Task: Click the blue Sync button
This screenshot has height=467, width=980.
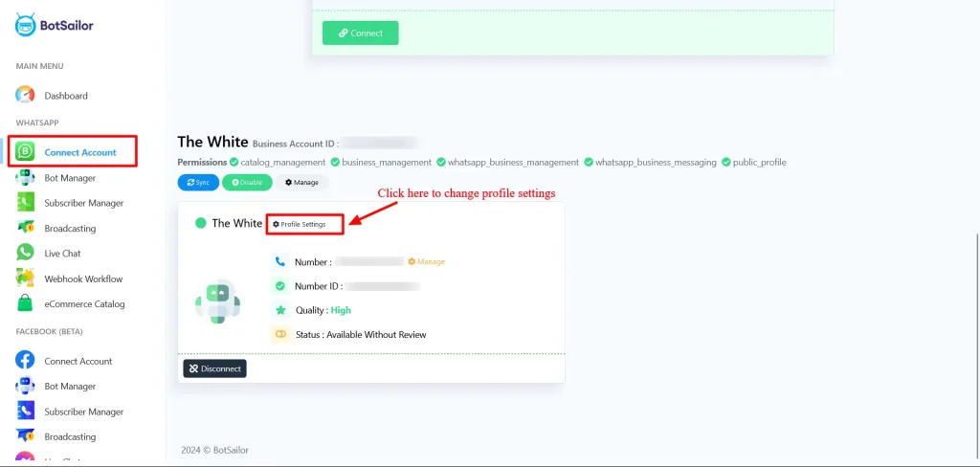Action: click(198, 182)
